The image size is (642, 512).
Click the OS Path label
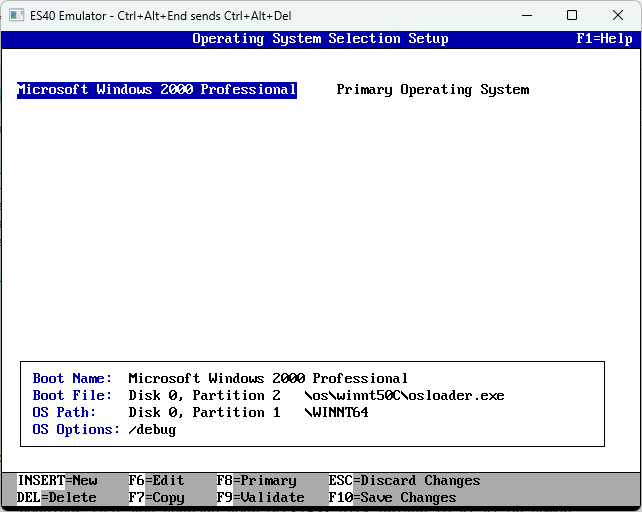pyautogui.click(x=64, y=412)
